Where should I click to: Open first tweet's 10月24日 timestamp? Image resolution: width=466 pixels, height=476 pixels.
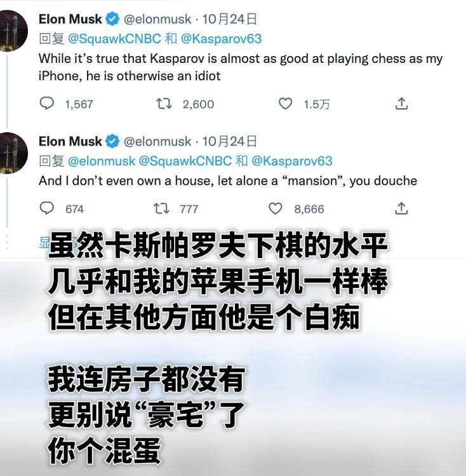(230, 19)
